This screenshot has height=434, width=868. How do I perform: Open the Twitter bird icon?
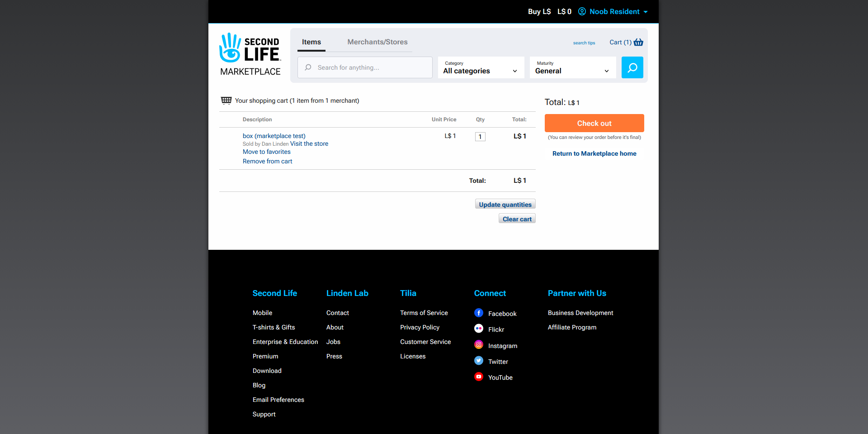click(x=479, y=361)
